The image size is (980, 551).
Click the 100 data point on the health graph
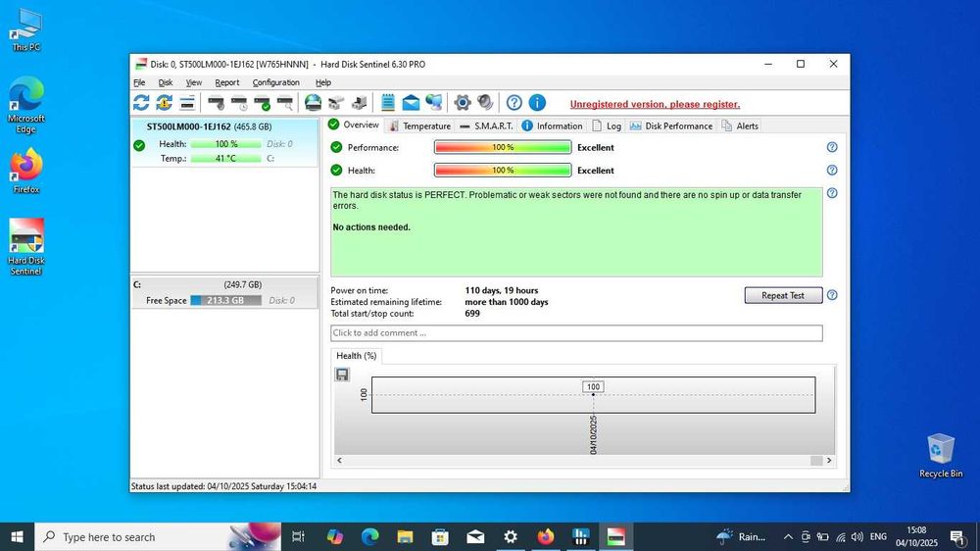coord(593,394)
